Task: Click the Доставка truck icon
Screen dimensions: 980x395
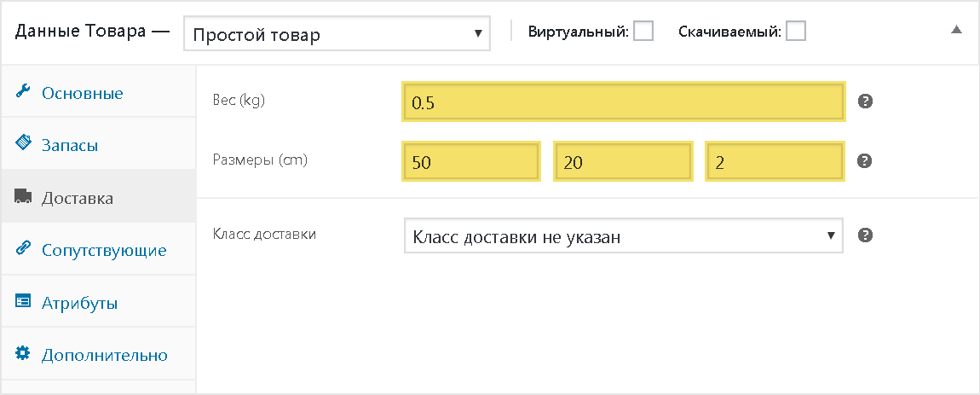Action: [22, 197]
